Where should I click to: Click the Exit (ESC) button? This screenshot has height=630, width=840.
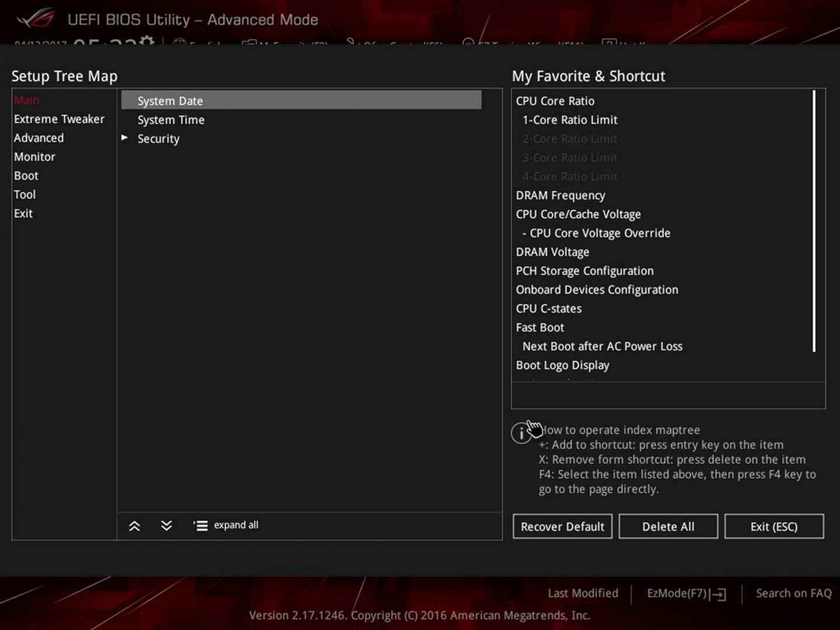tap(773, 527)
